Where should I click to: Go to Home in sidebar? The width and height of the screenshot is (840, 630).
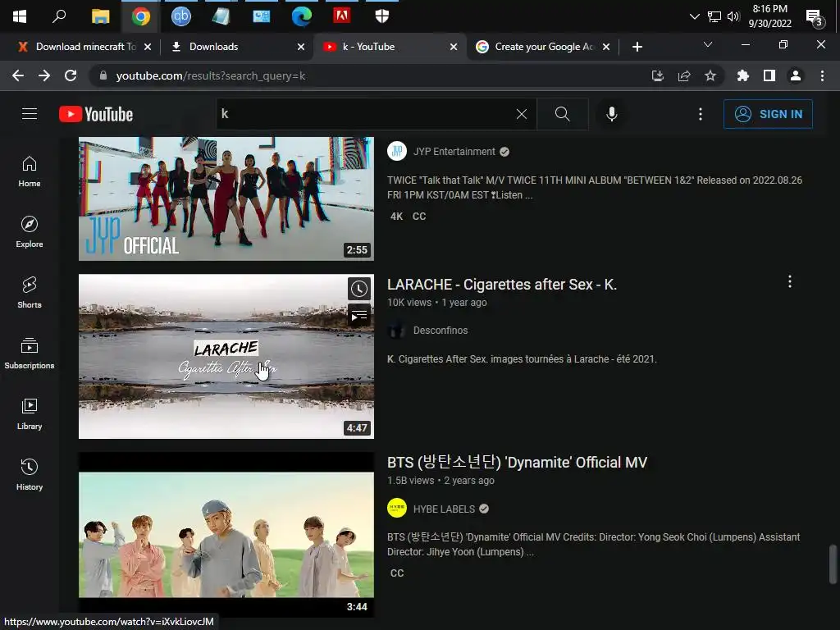[x=30, y=171]
